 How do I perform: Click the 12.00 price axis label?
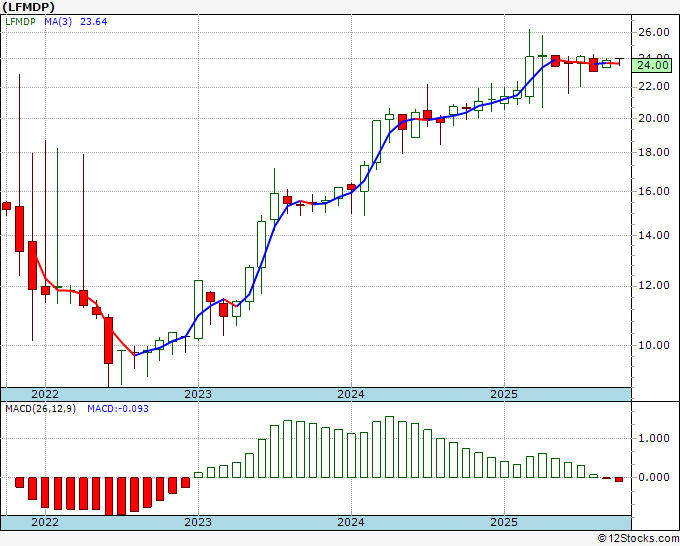tap(654, 285)
